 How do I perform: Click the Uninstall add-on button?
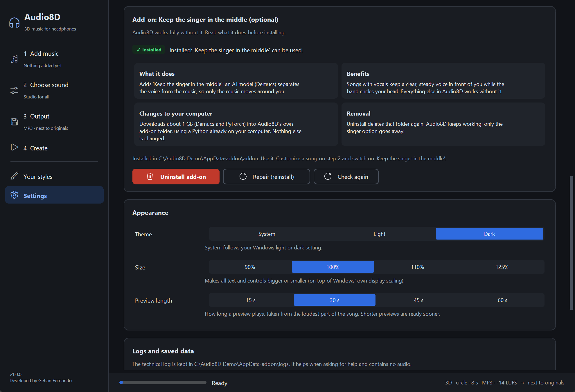click(176, 177)
